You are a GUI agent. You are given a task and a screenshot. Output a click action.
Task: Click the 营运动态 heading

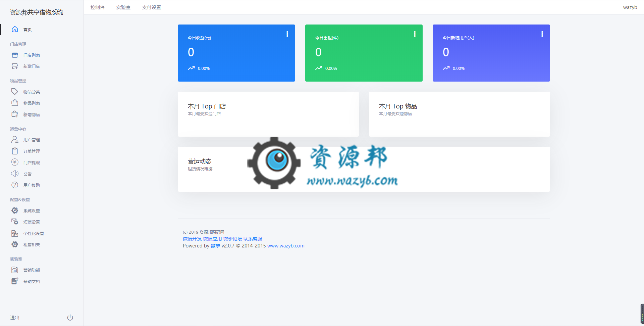pyautogui.click(x=200, y=161)
